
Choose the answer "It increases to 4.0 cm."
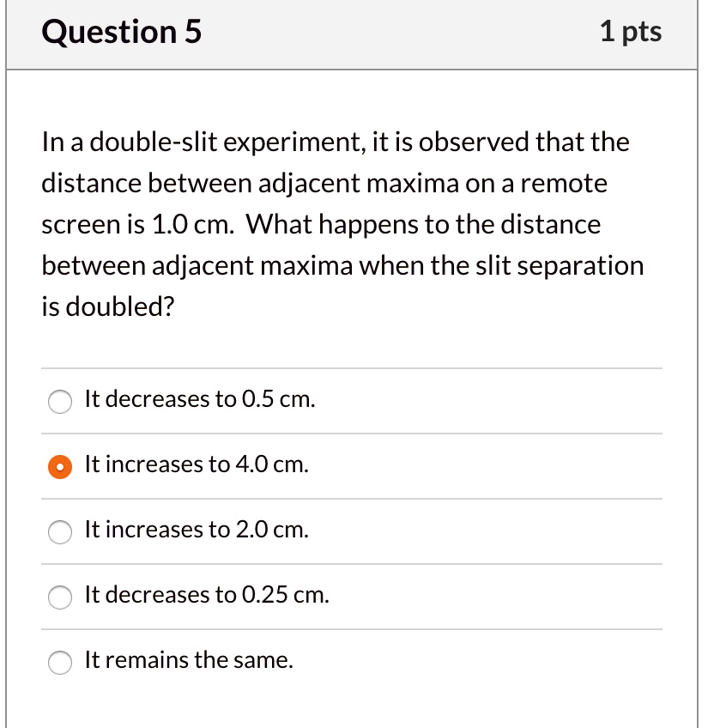(x=59, y=465)
